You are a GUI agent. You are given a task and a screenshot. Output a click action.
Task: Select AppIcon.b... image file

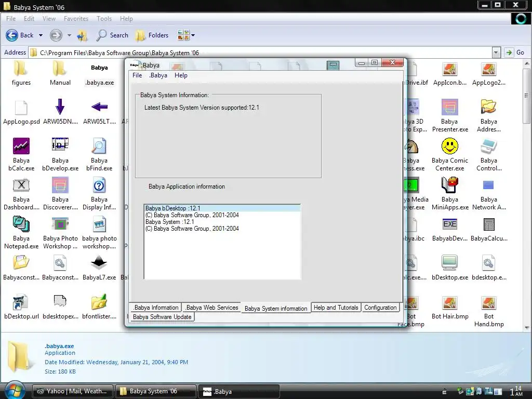coord(450,74)
